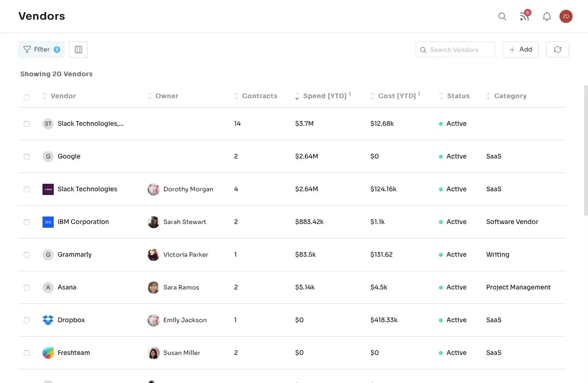Click the $124.16k cost value
The height and width of the screenshot is (383, 588).
[x=383, y=189]
